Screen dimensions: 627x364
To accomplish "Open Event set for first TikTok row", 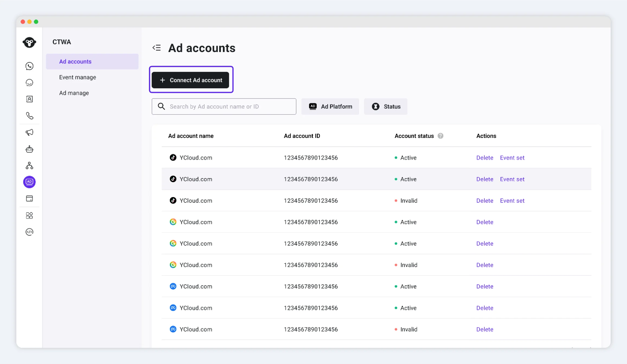I will 512,158.
